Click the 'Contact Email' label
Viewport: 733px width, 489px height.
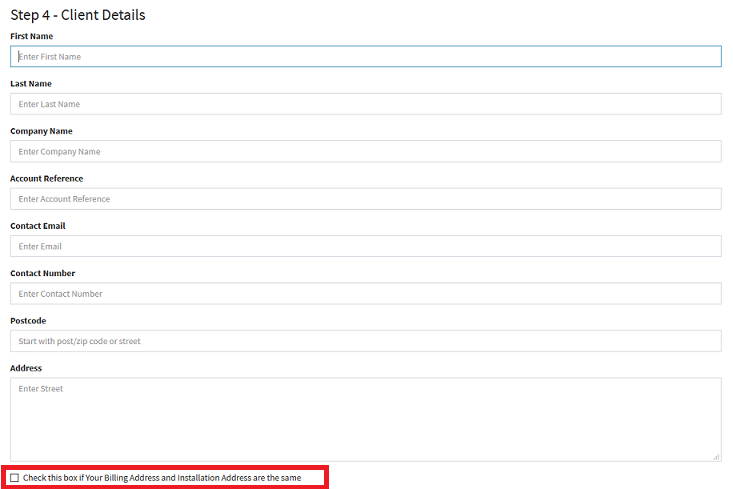[x=38, y=226]
